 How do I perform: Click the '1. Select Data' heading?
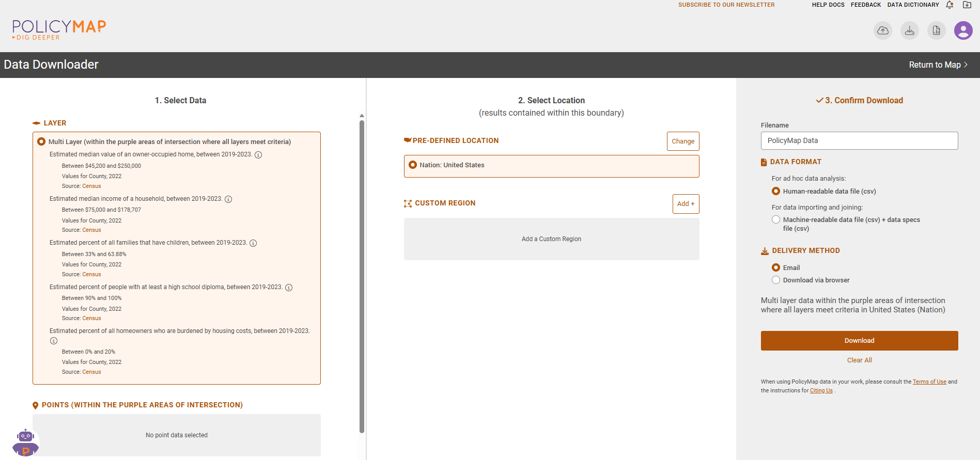pyautogui.click(x=180, y=101)
